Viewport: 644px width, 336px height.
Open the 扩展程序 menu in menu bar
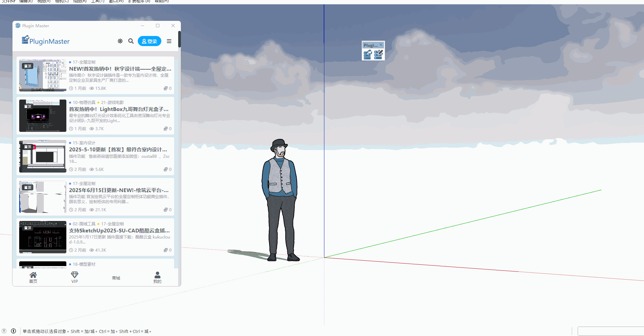point(139,1)
